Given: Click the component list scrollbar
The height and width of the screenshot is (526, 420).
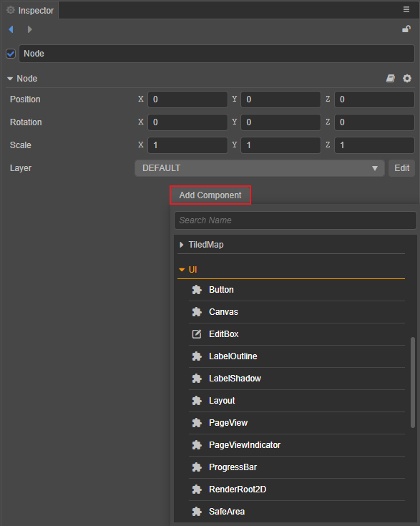Looking at the screenshot, I should (x=413, y=382).
